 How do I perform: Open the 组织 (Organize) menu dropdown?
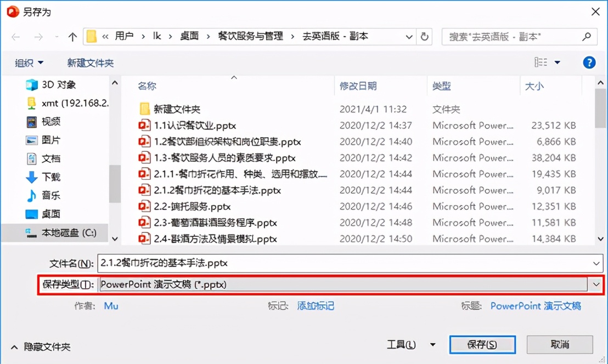(29, 62)
